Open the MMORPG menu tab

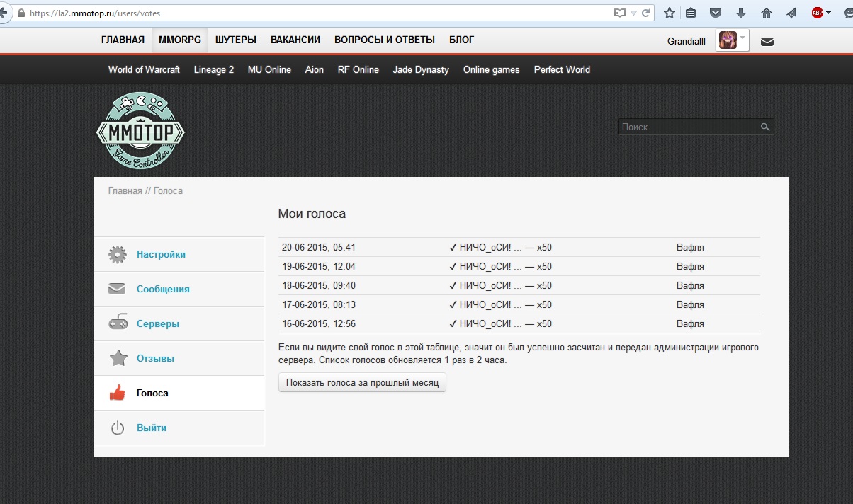point(180,40)
